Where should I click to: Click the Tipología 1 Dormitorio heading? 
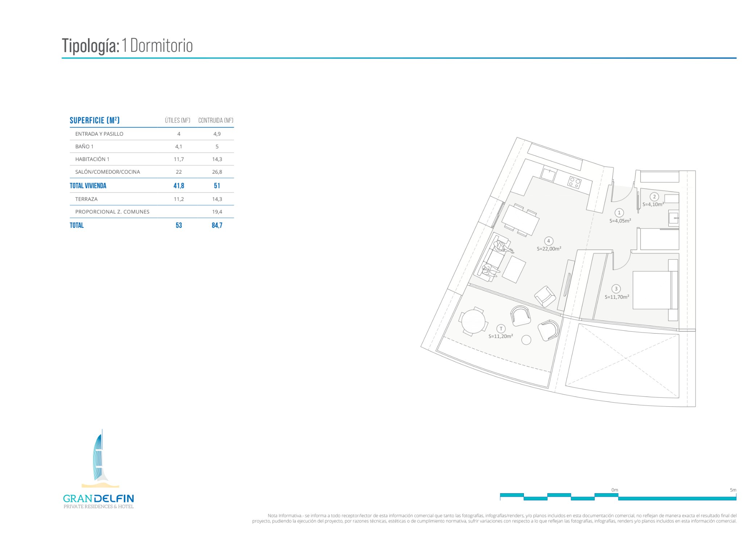127,46
